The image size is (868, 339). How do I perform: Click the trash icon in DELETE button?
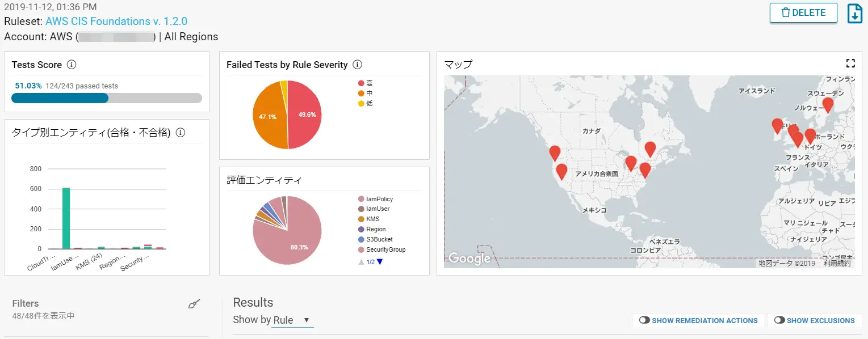pos(786,12)
